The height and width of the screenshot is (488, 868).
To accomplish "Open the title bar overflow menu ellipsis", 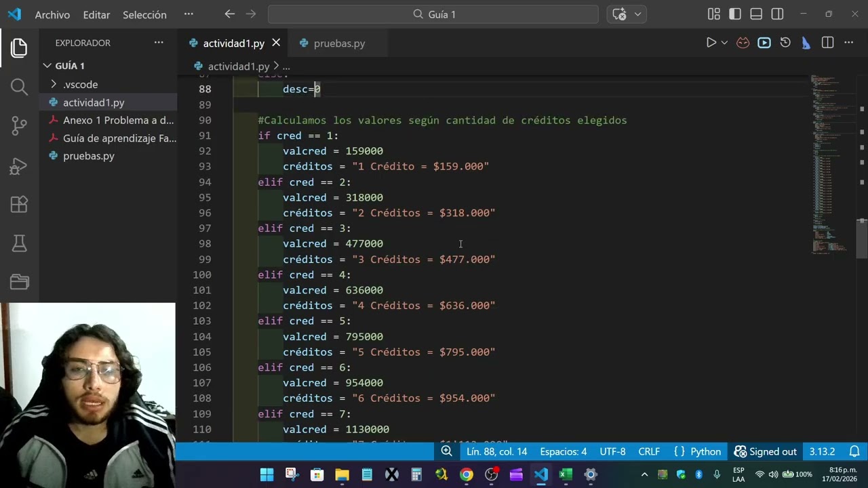I will (189, 14).
